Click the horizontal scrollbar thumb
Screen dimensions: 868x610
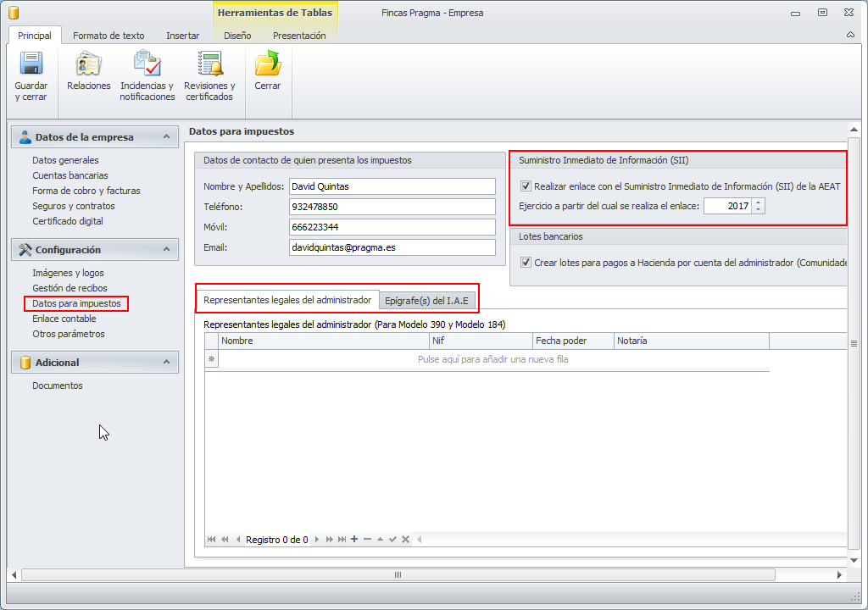pyautogui.click(x=398, y=575)
